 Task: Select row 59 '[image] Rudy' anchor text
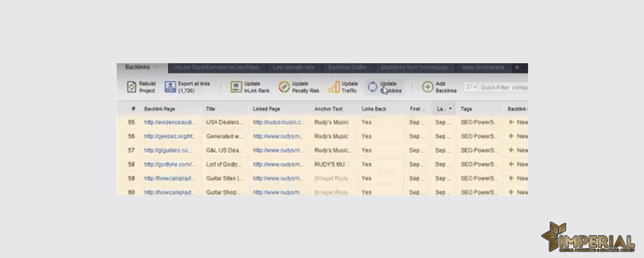click(332, 178)
